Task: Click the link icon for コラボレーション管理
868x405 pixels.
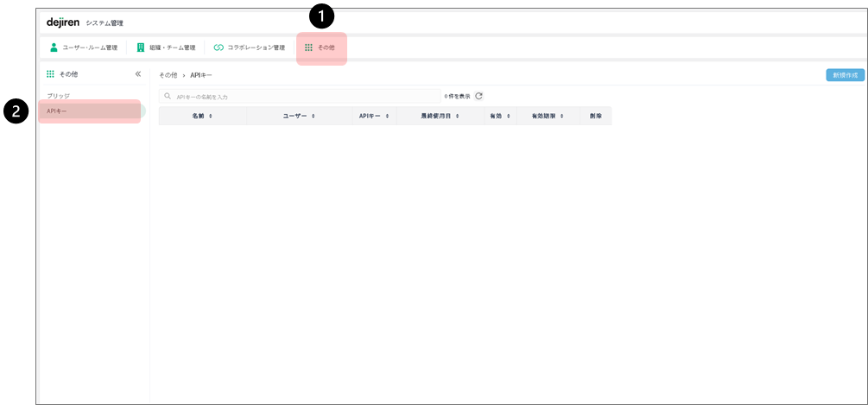Action: [219, 47]
